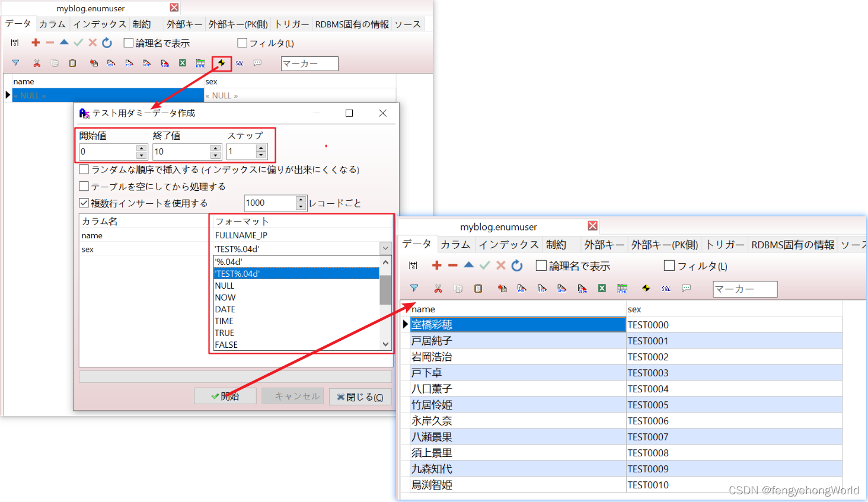Enable 論理名で表示 in the TEST-rows window

click(541, 266)
